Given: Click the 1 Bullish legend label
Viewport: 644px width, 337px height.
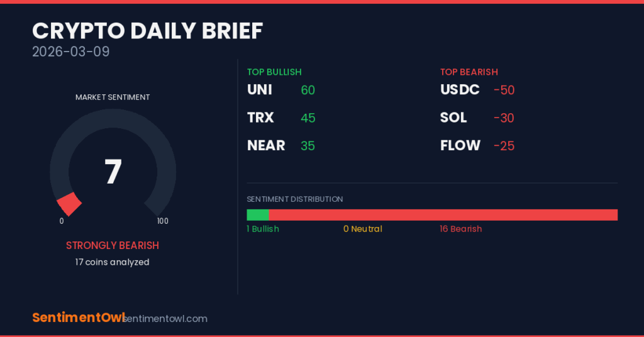Looking at the screenshot, I should point(263,229).
